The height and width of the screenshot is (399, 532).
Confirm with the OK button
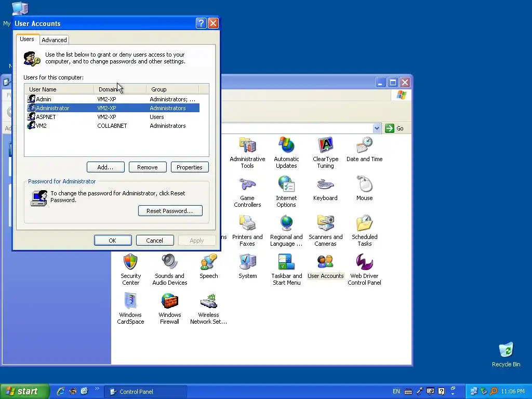point(113,241)
